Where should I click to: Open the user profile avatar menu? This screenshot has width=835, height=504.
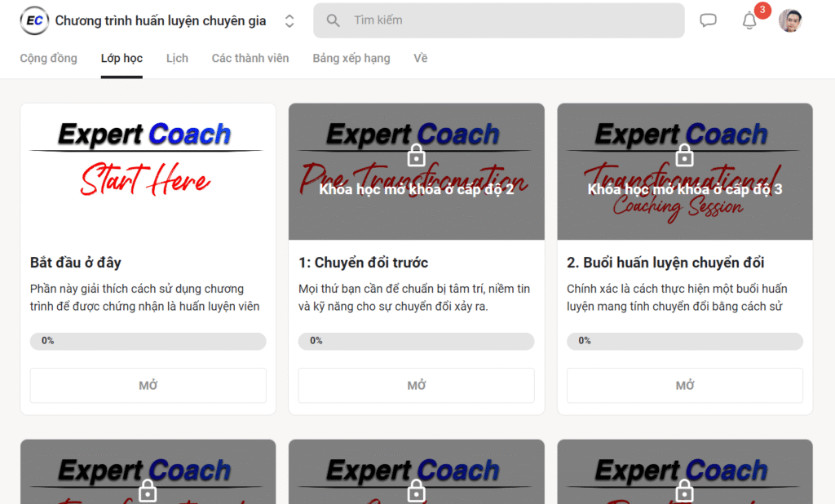[790, 20]
